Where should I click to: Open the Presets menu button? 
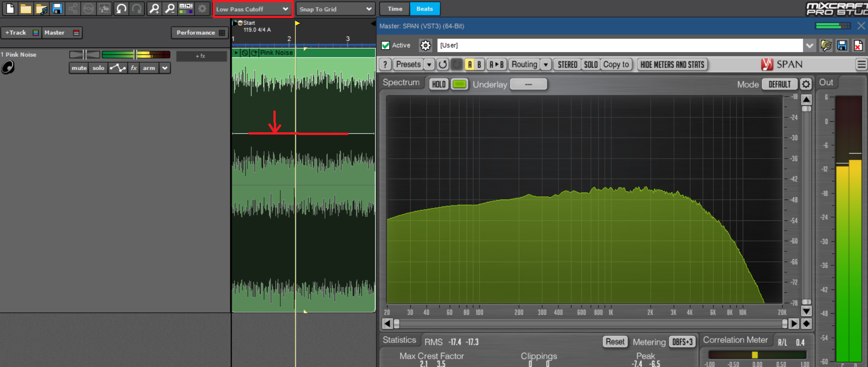408,64
